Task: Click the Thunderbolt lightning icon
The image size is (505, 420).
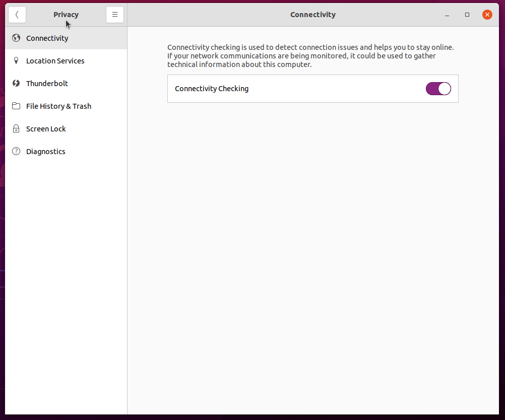Action: pos(16,83)
